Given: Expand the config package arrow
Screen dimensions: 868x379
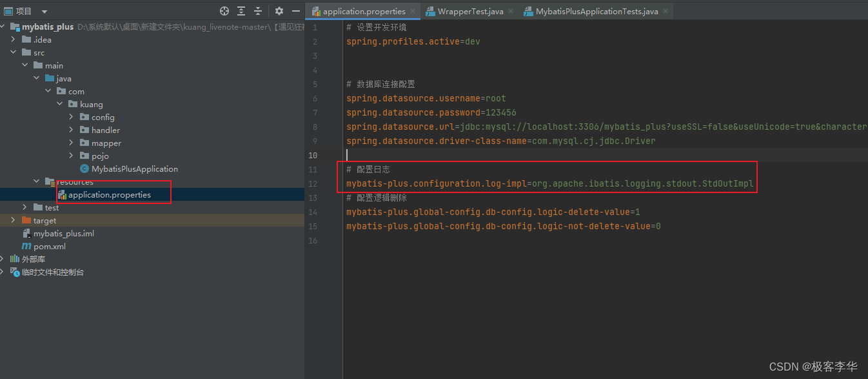Looking at the screenshot, I should 72,117.
